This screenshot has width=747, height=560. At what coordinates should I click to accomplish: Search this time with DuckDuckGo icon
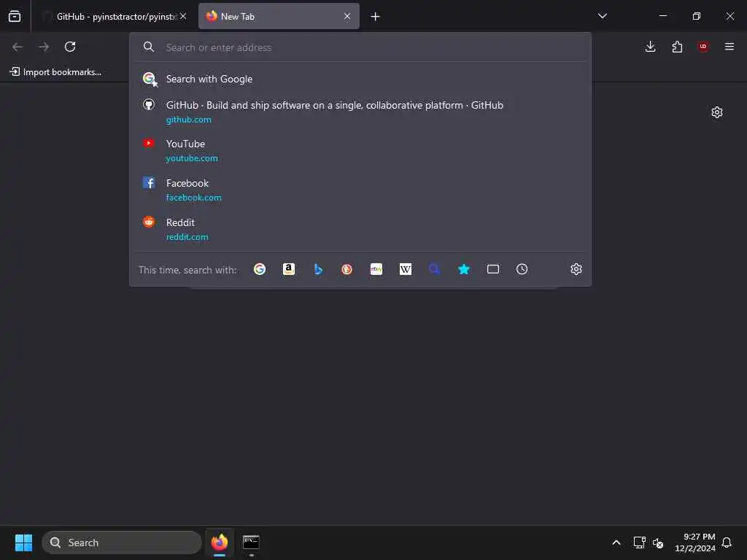tap(347, 270)
